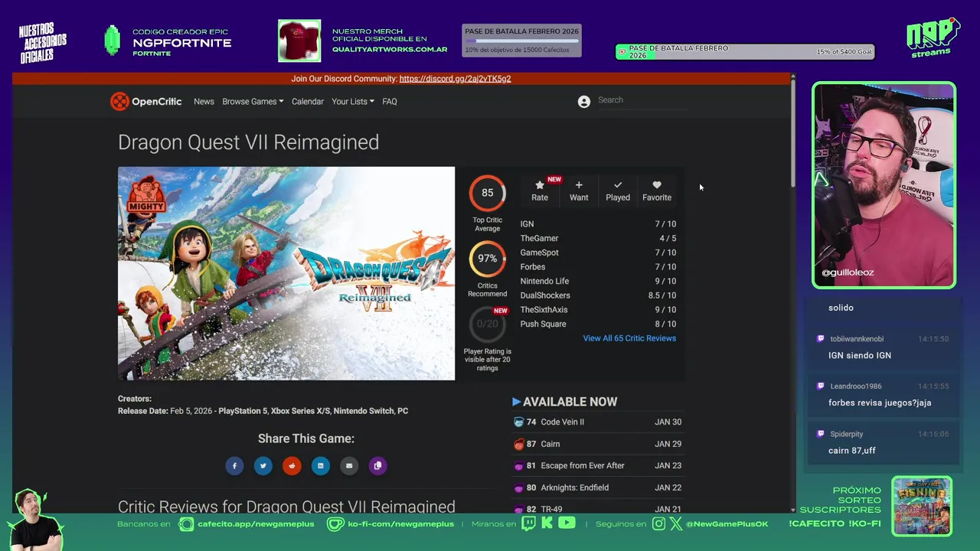Click the Spiderpity chat username
This screenshot has height=551, width=980.
847,434
